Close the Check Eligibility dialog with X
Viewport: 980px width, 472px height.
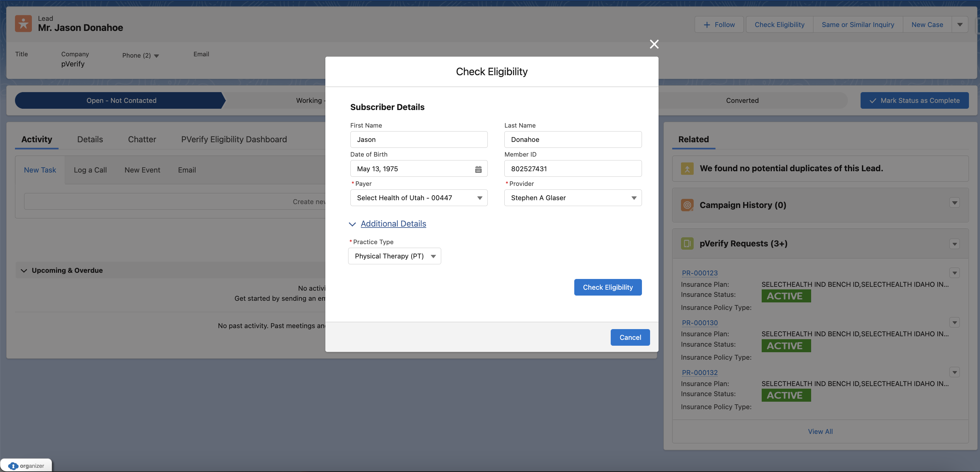coord(654,44)
